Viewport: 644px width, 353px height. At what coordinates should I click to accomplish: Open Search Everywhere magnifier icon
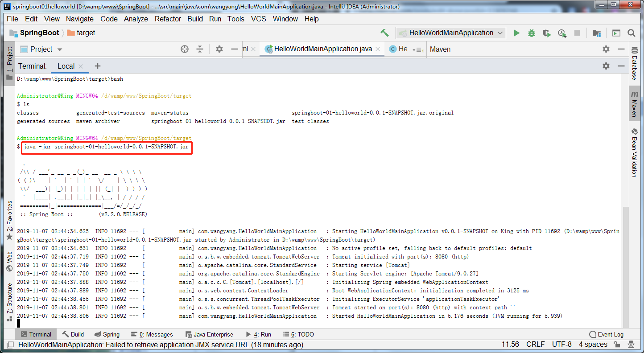[x=632, y=33]
